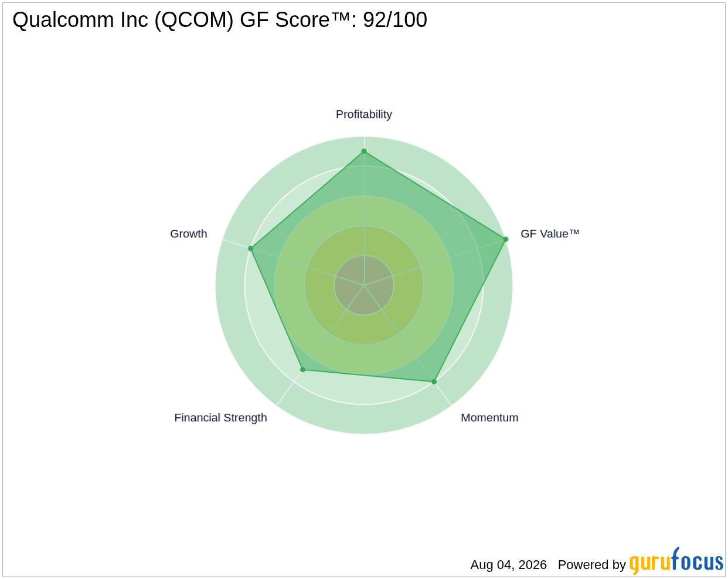This screenshot has height=579, width=728.
Task: Click the Growth data point marker
Action: 250,248
